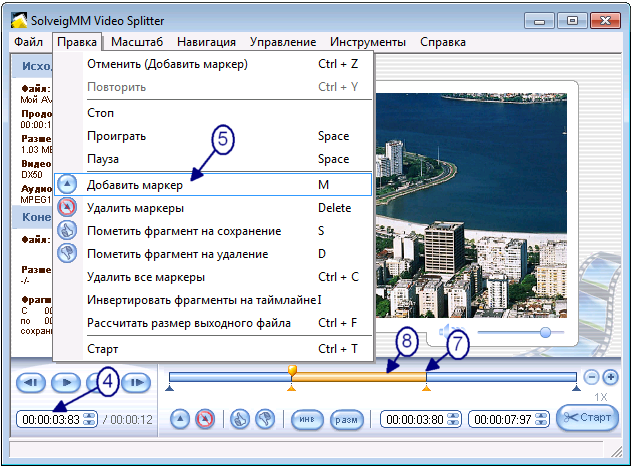Click the fragment end field 00:00:07:97
The width and height of the screenshot is (633, 469).
point(502,419)
